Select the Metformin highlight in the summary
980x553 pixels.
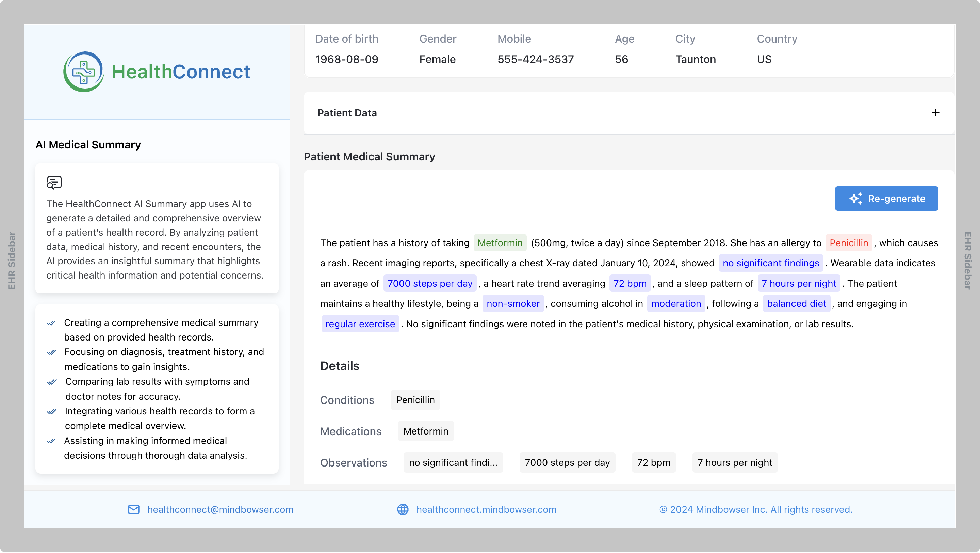click(500, 243)
